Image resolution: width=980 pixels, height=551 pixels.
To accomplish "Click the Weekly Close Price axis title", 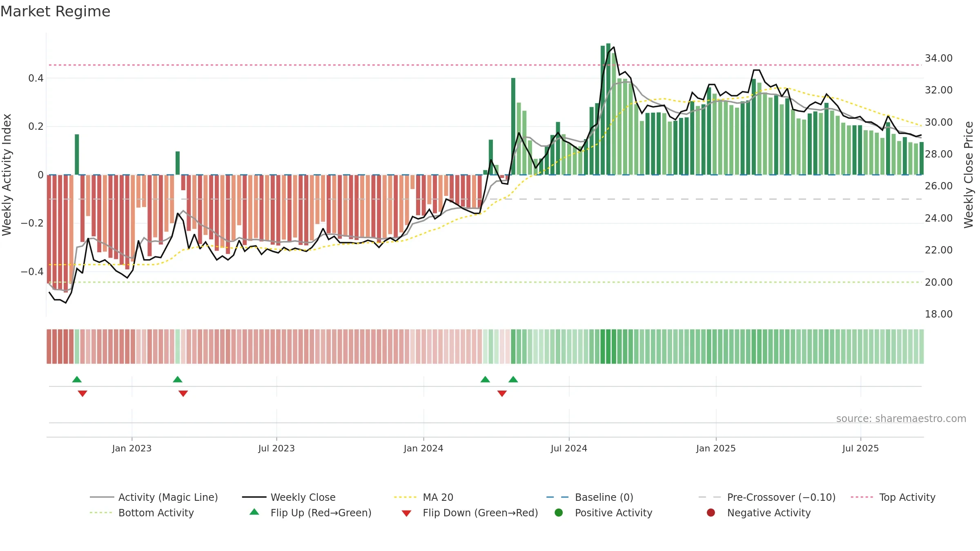I will [969, 175].
